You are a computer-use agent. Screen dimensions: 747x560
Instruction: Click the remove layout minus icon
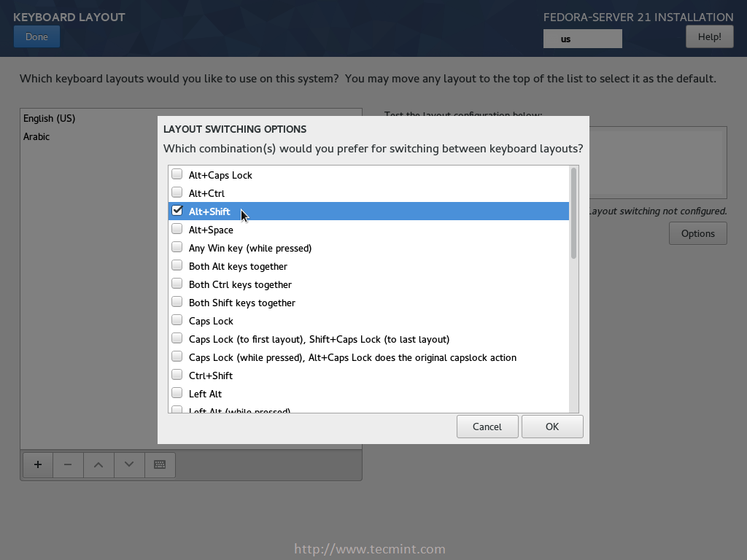[68, 464]
